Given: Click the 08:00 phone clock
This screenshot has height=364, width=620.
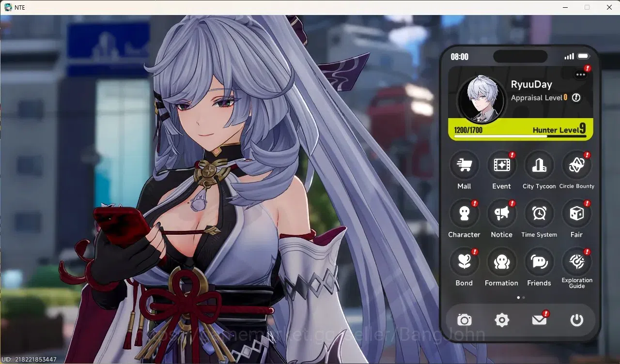Looking at the screenshot, I should pyautogui.click(x=460, y=57).
